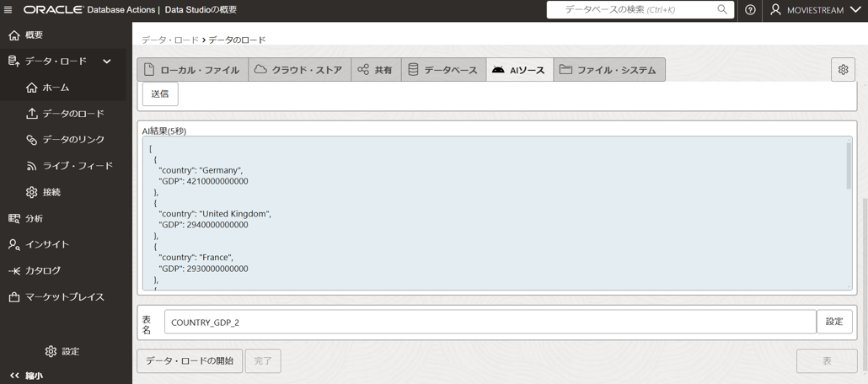Edit the 表名 COUNTRY_GDP_2 field
This screenshot has width=868, height=384.
click(490, 322)
